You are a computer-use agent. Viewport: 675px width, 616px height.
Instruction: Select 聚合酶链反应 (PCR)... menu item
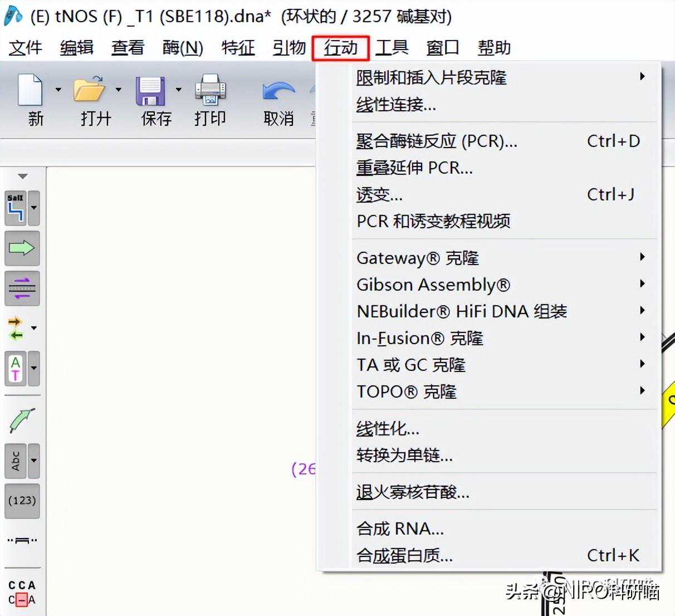(437, 141)
